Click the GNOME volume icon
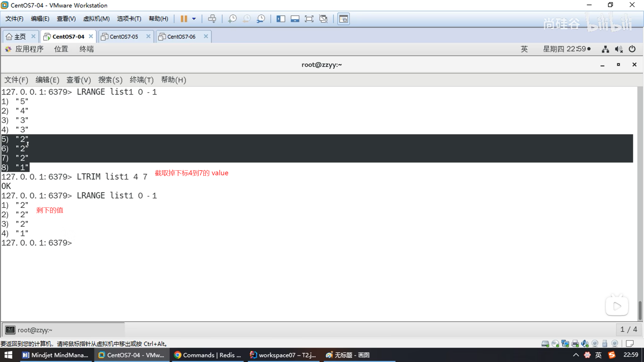The image size is (644, 362). point(619,49)
